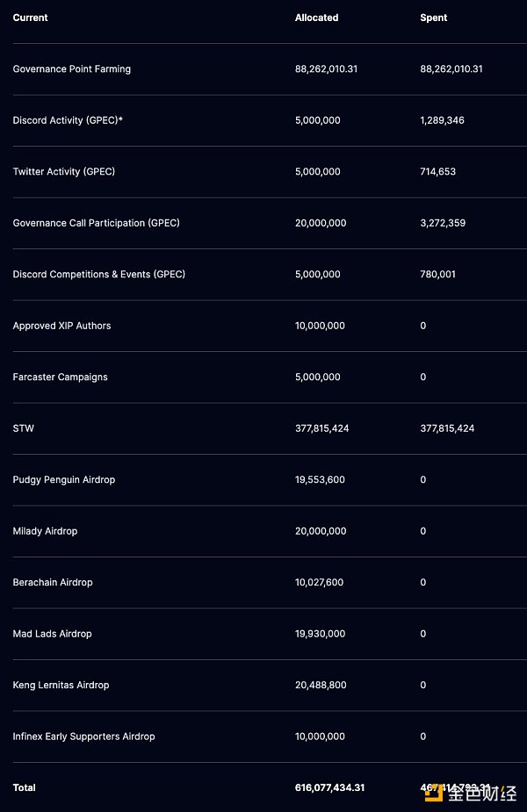Screen dimensions: 527x812
Task: Click the Keng Lernitas Airdrop label
Action: [x=61, y=686]
